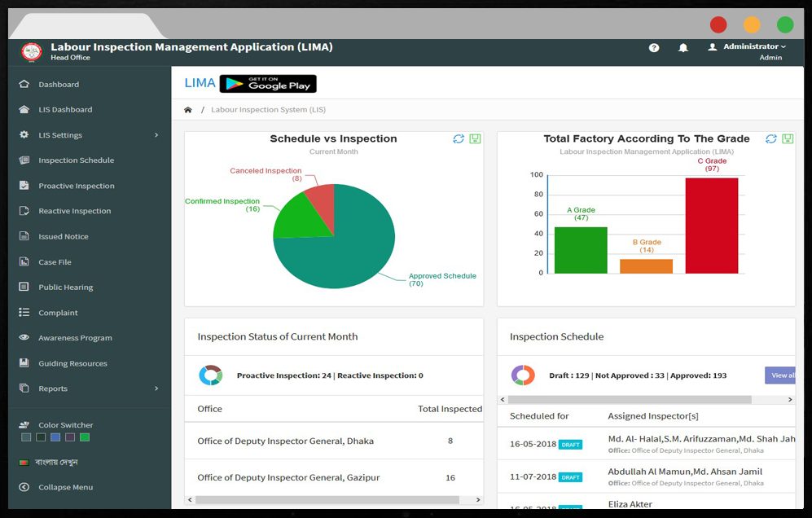Click the View all button

[x=780, y=375]
